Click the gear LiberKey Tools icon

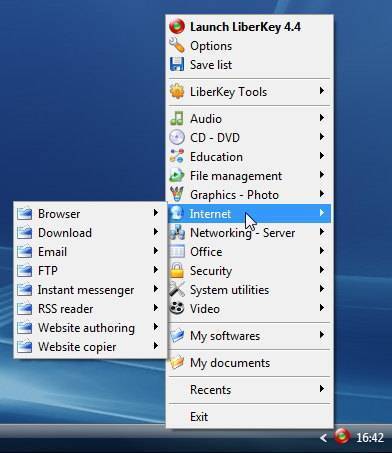tap(177, 92)
